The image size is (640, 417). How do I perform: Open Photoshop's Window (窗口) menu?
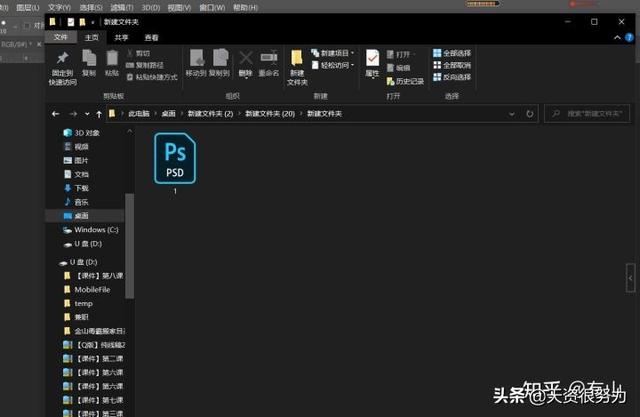(x=212, y=7)
